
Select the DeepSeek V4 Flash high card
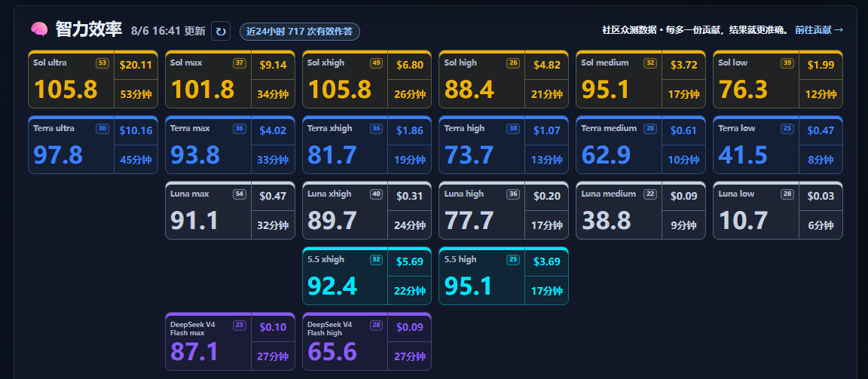367,341
